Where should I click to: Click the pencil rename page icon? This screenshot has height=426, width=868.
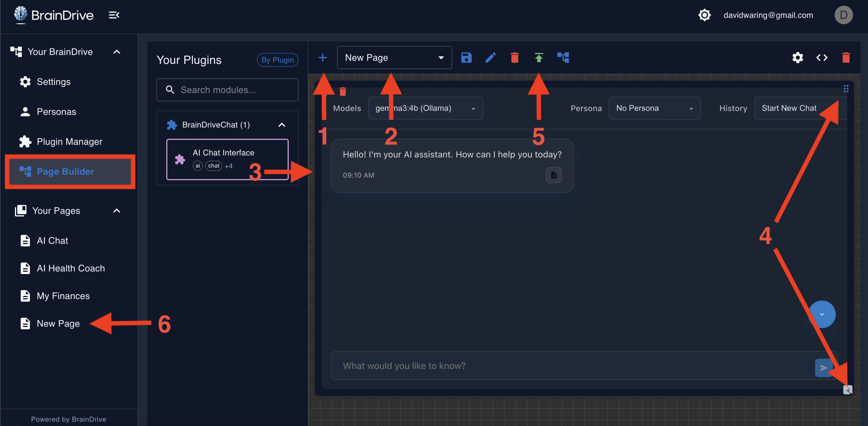(490, 58)
